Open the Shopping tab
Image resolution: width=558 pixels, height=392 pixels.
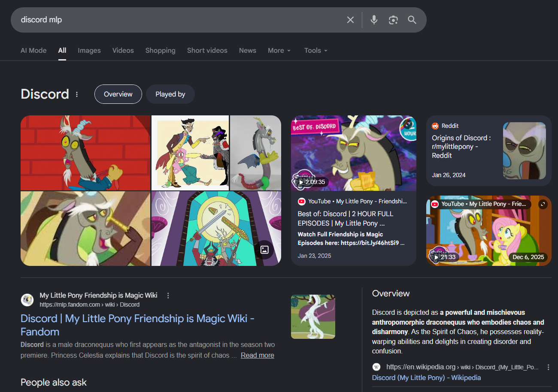[161, 50]
